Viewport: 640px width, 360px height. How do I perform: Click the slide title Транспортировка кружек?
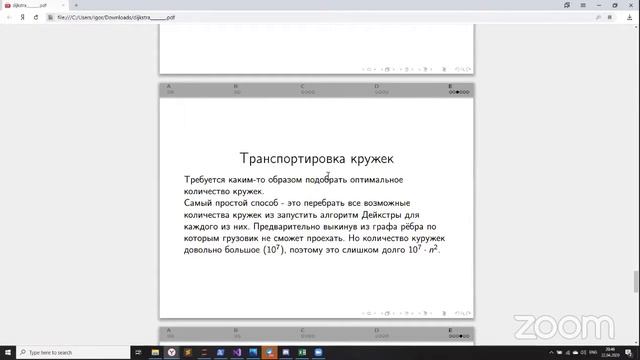click(317, 159)
